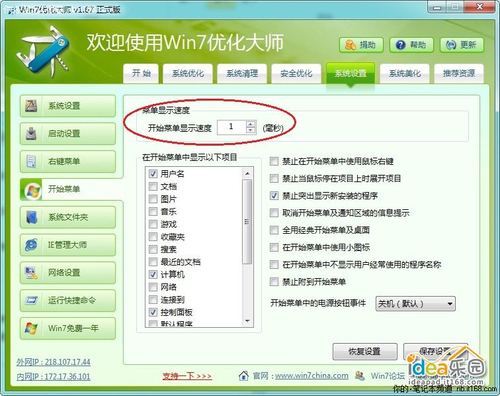Image resolution: width=500 pixels, height=396 pixels.
Task: Switch to 系统优化 tab
Action: click(188, 73)
